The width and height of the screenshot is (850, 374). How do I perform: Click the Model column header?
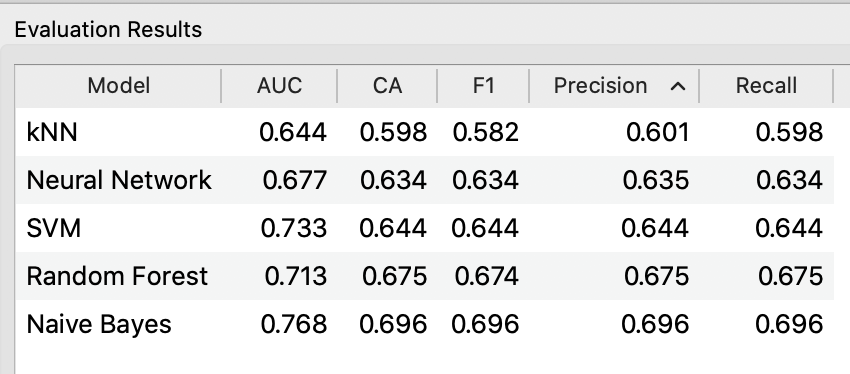click(x=118, y=86)
